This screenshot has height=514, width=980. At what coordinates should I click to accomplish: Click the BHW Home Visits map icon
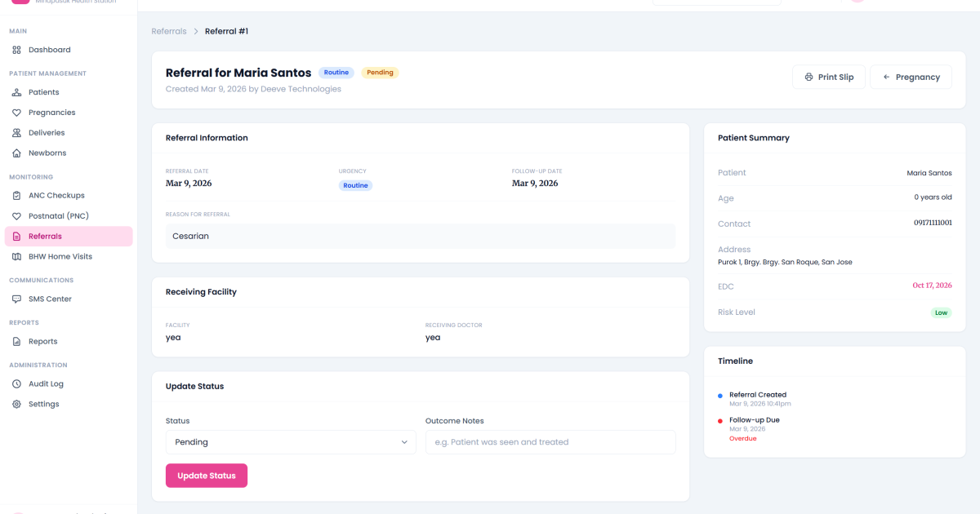coord(16,256)
